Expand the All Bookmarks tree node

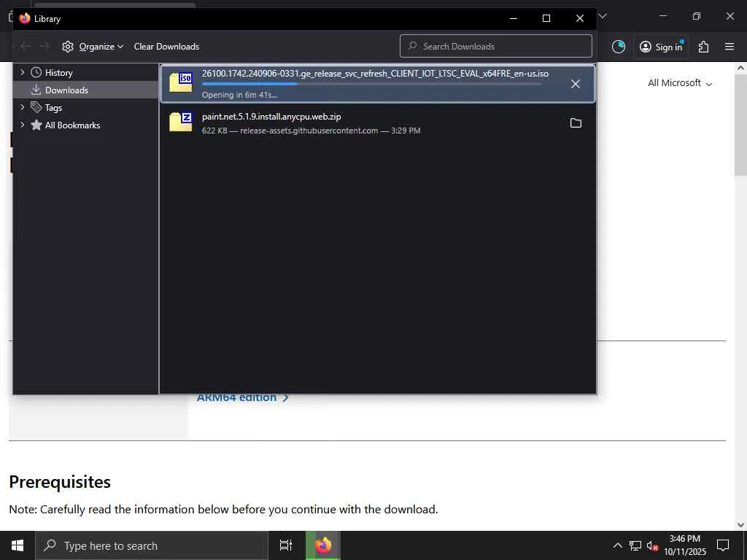[x=22, y=125]
